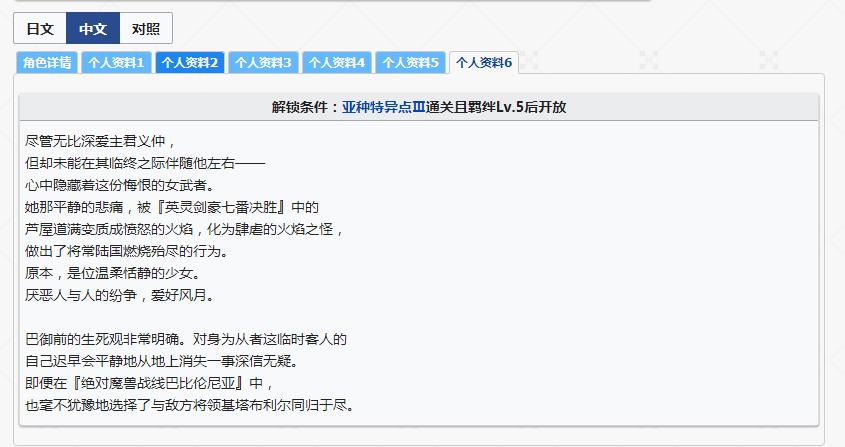Open the 个人资料4 tab

point(337,63)
